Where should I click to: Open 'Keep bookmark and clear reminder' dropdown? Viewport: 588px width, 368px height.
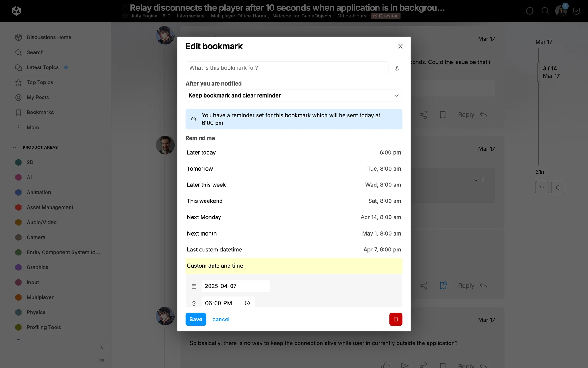(x=294, y=95)
